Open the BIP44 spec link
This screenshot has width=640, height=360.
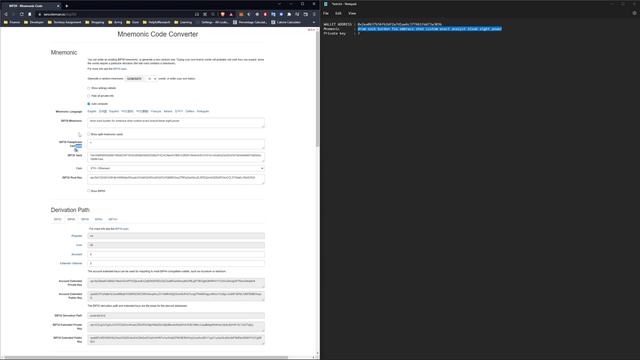[x=122, y=229]
